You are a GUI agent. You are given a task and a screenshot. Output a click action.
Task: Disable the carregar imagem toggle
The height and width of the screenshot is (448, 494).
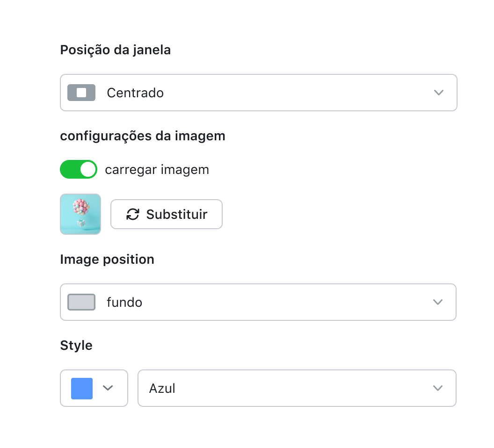[x=79, y=169]
